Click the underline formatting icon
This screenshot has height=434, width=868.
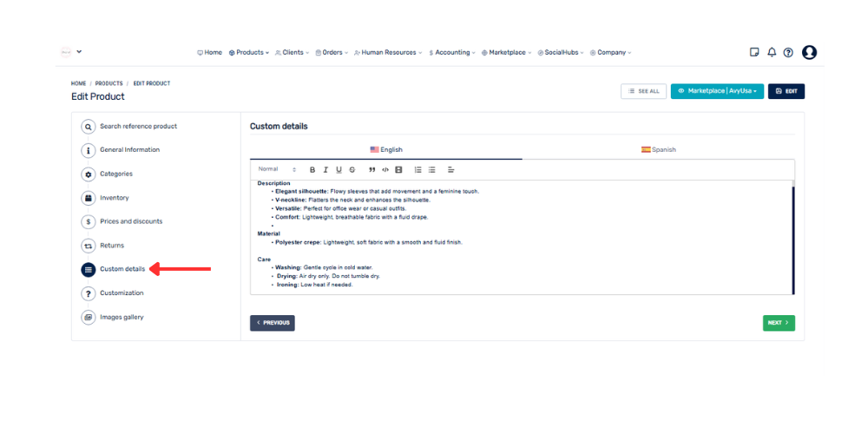(339, 169)
